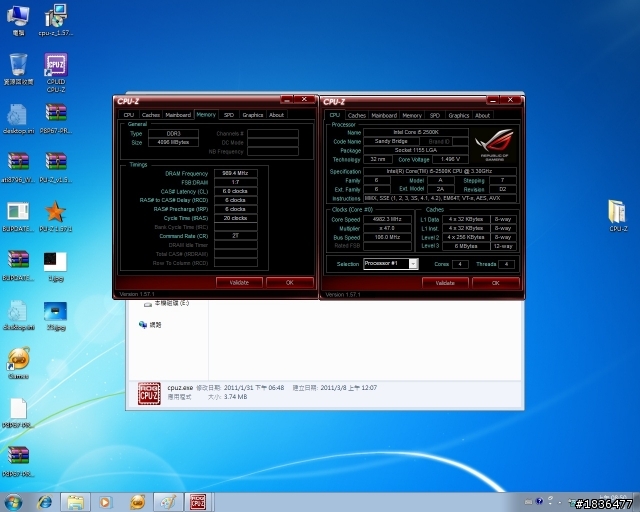Switch to CPU tab in left CPU-Z window
The height and width of the screenshot is (512, 640).
[129, 115]
